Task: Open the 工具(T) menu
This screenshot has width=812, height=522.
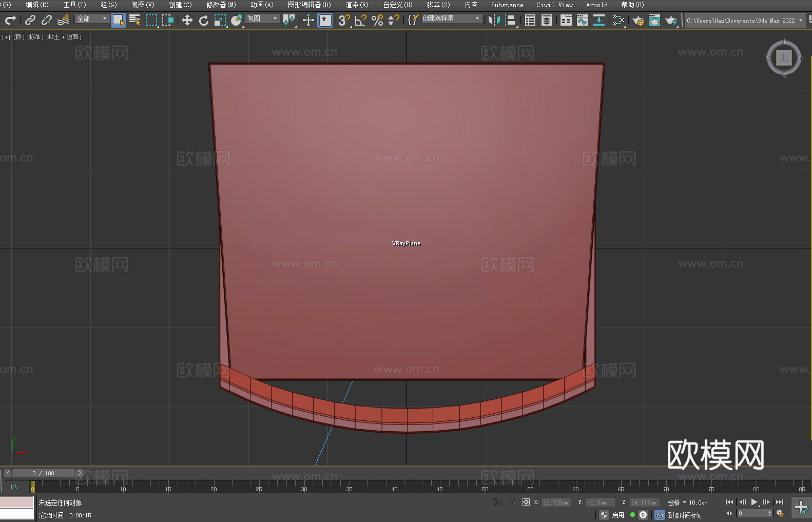Action: point(74,5)
